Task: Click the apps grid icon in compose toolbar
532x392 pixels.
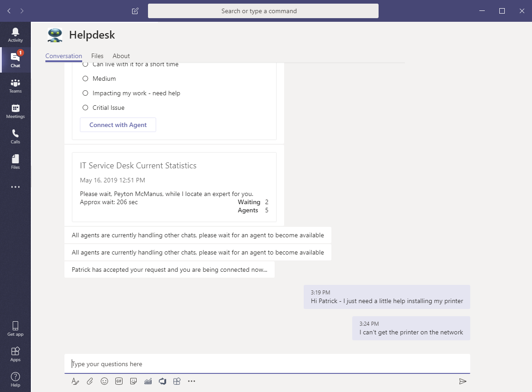Action: tap(177, 381)
